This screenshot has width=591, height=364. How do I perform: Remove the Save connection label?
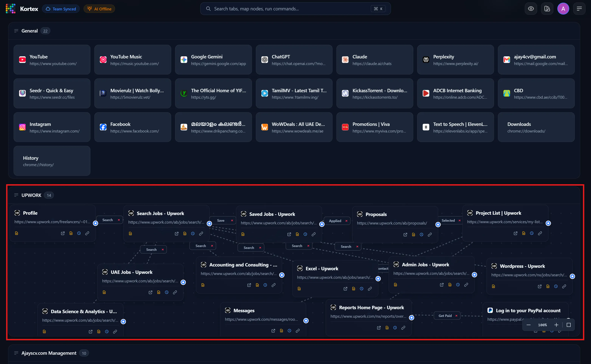pos(232,221)
